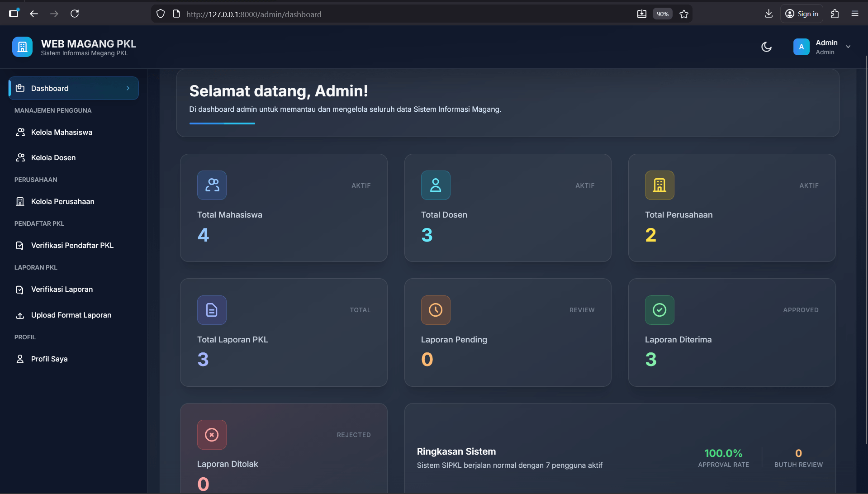The width and height of the screenshot is (868, 494).
Task: Open the browser extensions puzzle icon
Action: pos(835,14)
